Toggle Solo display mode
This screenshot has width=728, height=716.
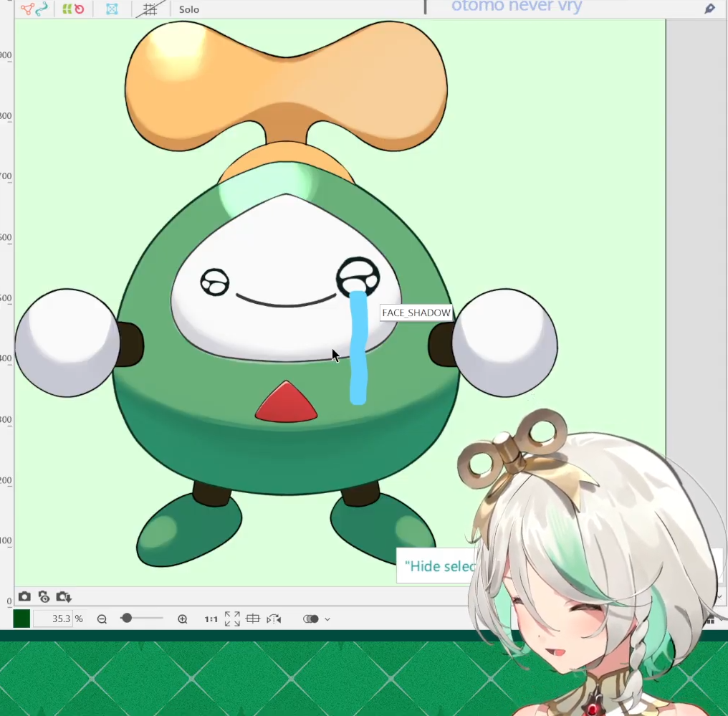[x=189, y=10]
